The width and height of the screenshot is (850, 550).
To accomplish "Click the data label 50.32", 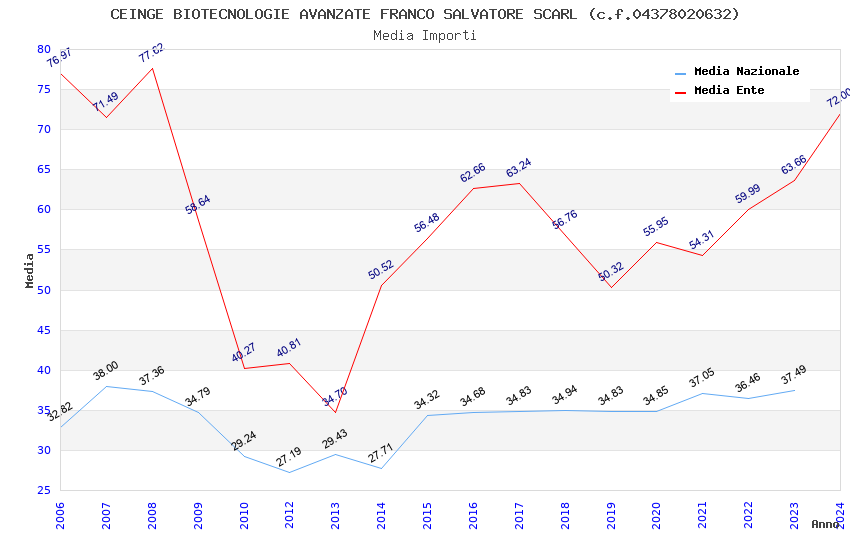I will 611,272.
